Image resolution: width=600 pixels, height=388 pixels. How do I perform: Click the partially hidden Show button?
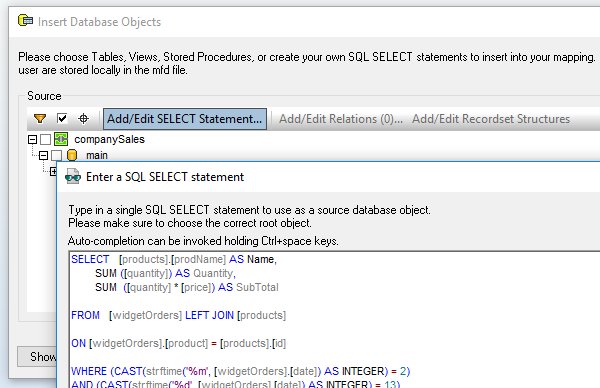(37, 357)
